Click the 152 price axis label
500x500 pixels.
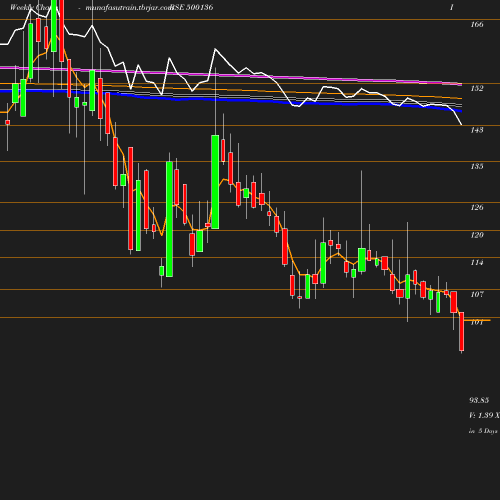coord(477,88)
